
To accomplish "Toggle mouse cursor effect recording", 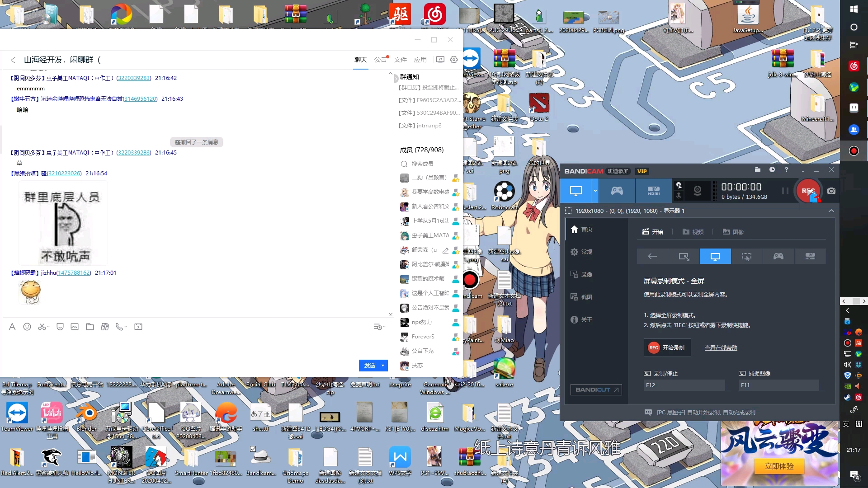I will (679, 185).
